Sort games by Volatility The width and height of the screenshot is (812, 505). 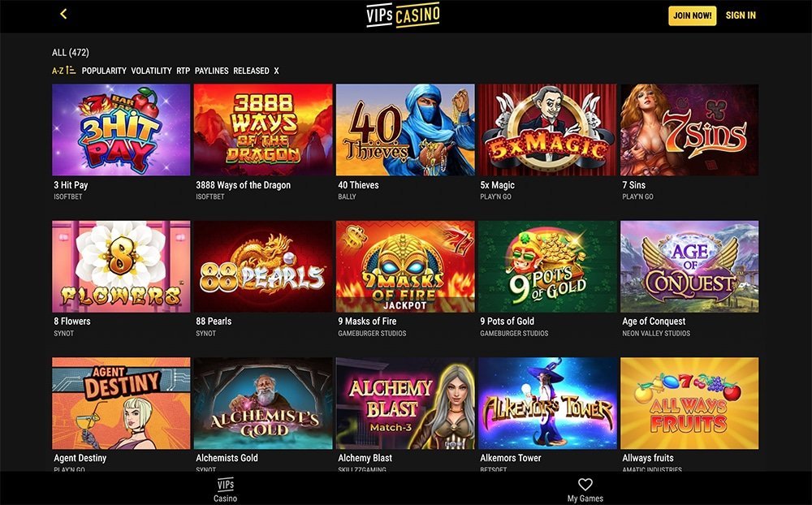(x=151, y=71)
